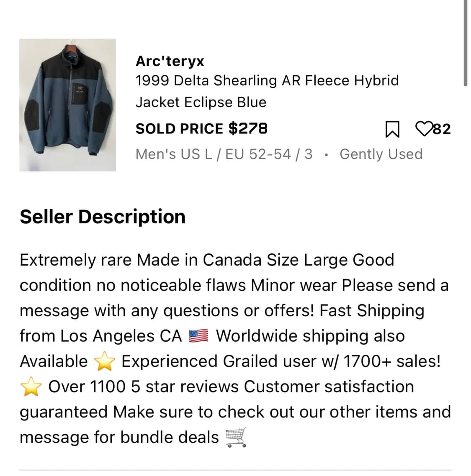Click the vertical scrollbar on the right edge
Viewport: 471px width, 476px height.
click(466, 42)
